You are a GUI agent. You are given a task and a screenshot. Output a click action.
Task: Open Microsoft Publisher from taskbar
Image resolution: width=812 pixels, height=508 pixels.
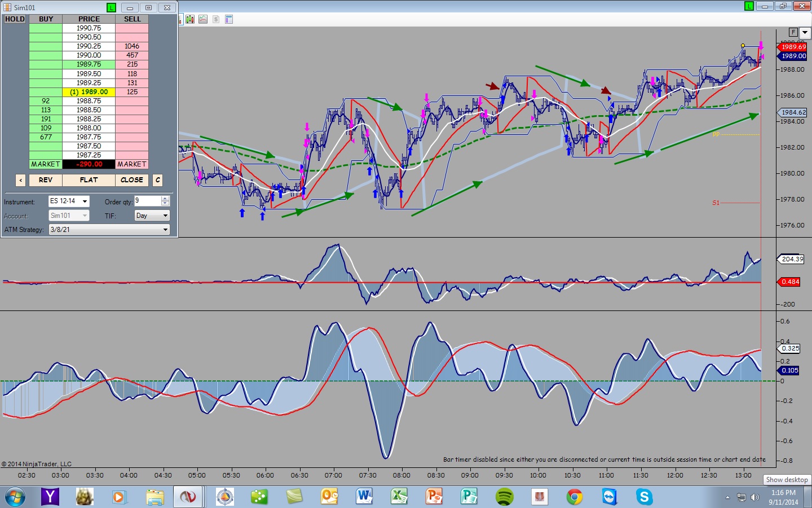tap(469, 497)
